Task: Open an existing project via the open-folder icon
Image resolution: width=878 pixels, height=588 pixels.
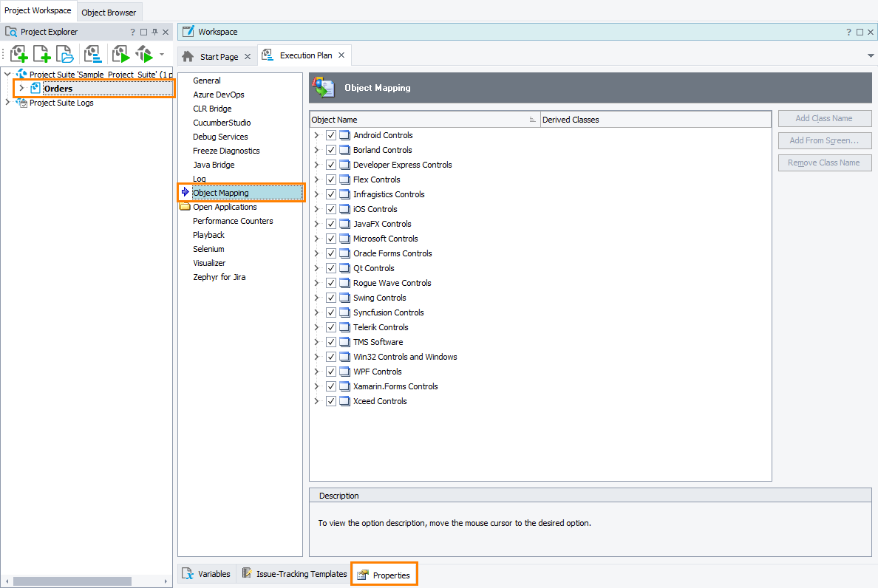Action: 64,53
